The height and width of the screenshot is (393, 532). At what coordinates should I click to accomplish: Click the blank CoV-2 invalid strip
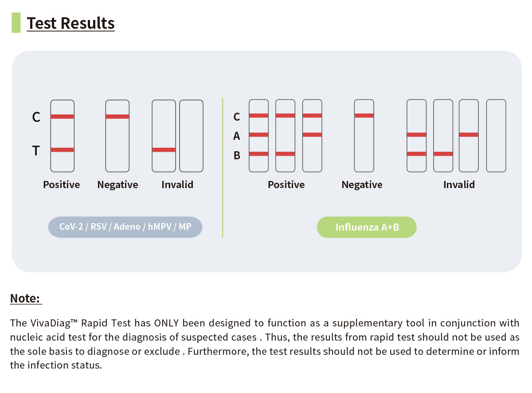[x=191, y=136]
